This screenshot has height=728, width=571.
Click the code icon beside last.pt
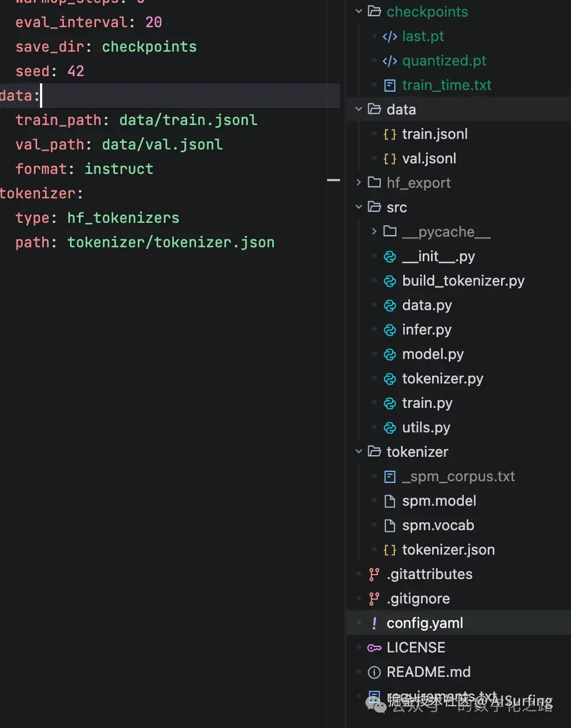(390, 36)
